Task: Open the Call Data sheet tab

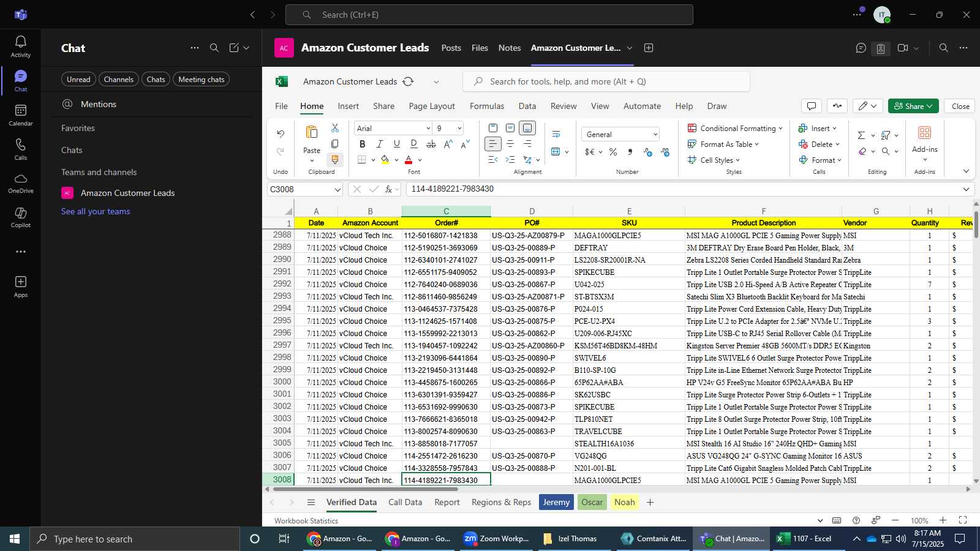Action: [405, 502]
